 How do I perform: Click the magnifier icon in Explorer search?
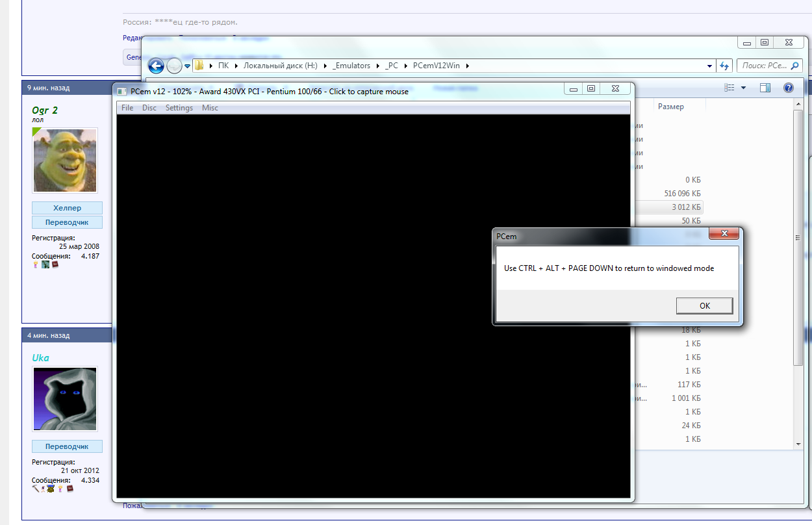tap(796, 66)
